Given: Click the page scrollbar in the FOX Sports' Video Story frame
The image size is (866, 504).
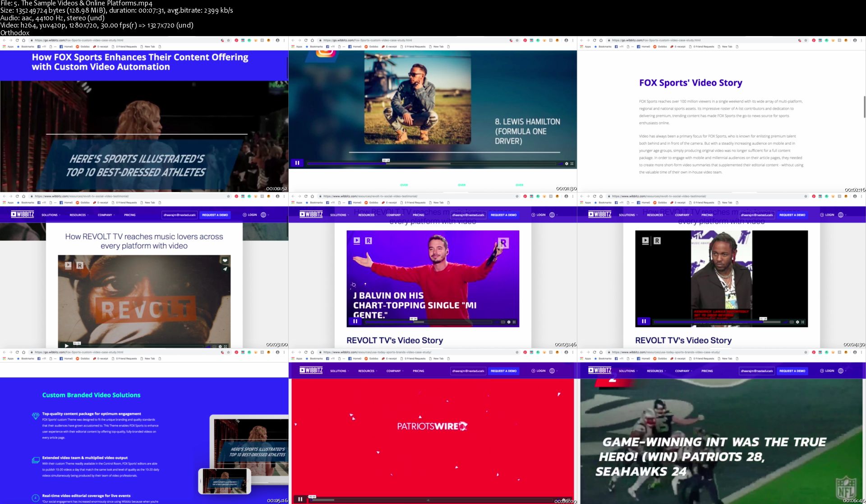Looking at the screenshot, I should point(864,107).
